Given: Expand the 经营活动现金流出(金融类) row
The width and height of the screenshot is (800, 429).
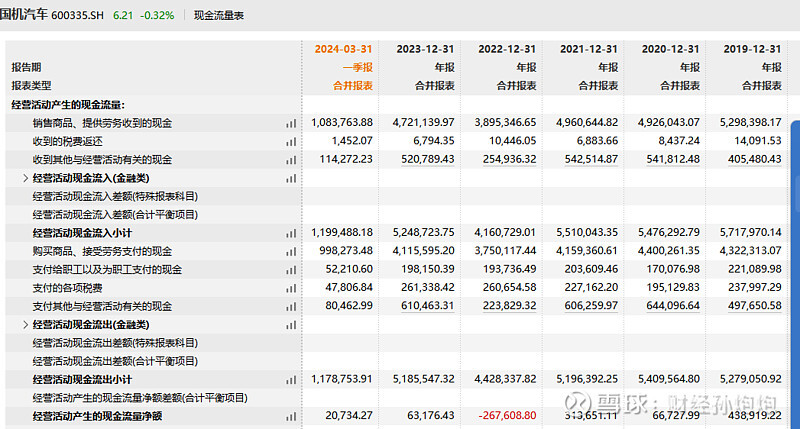Looking at the screenshot, I should point(26,324).
